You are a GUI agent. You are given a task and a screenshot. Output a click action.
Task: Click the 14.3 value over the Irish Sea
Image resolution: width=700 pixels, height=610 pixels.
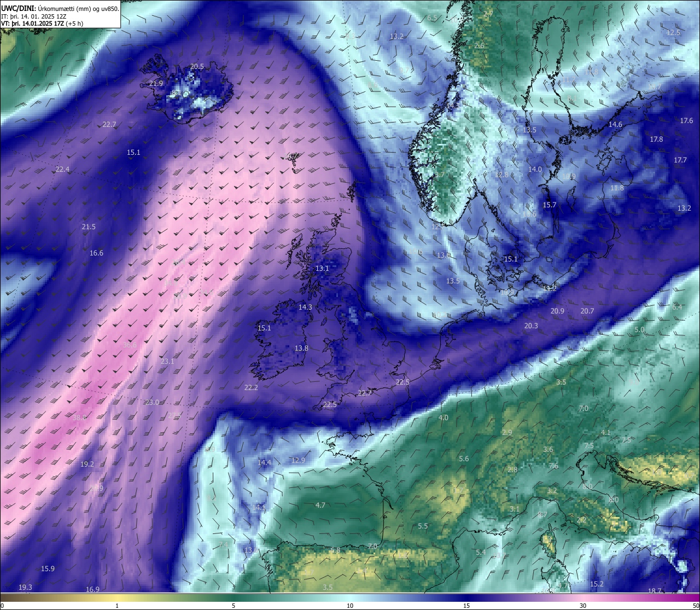tap(305, 307)
